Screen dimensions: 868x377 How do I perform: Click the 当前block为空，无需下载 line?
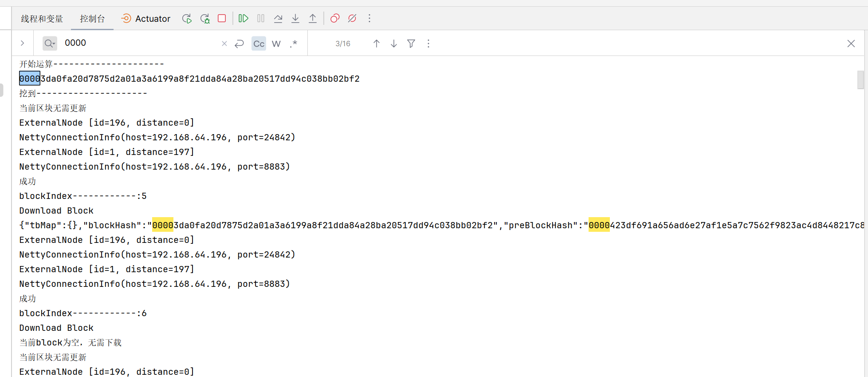(71, 342)
